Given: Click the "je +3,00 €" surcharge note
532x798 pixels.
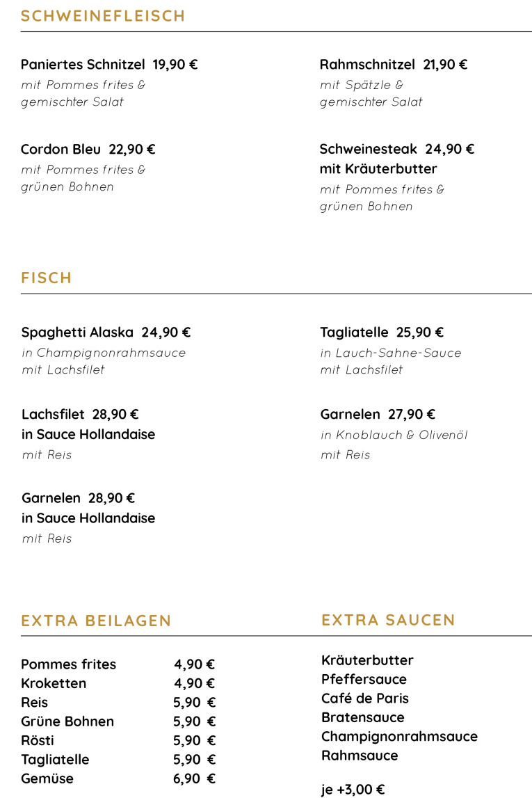Looking at the screenshot, I should (353, 790).
